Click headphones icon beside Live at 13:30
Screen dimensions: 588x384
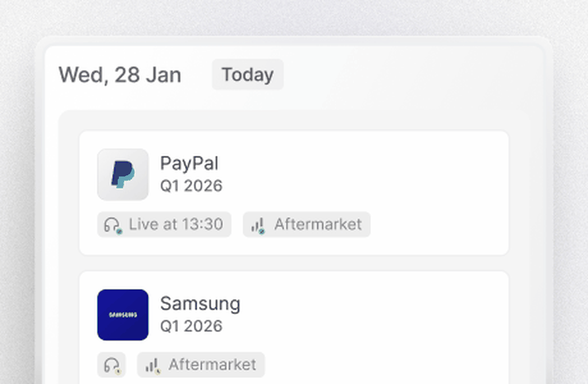point(111,224)
